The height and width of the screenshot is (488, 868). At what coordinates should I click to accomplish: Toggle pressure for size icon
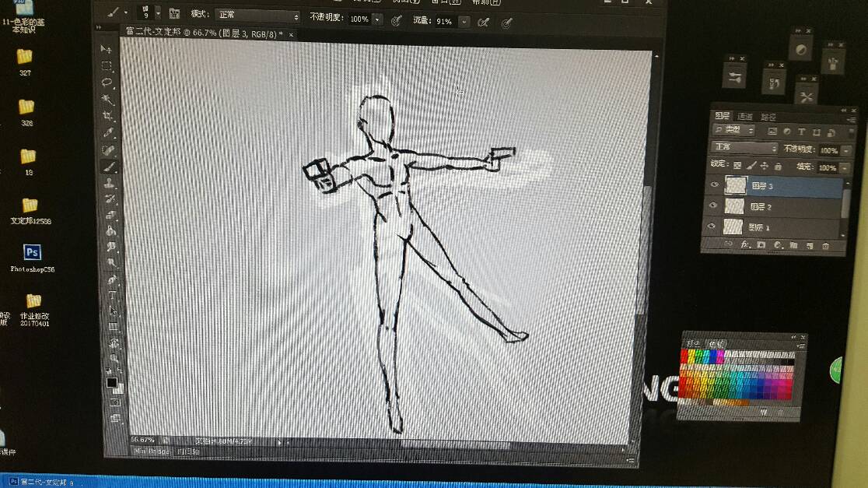coord(506,23)
